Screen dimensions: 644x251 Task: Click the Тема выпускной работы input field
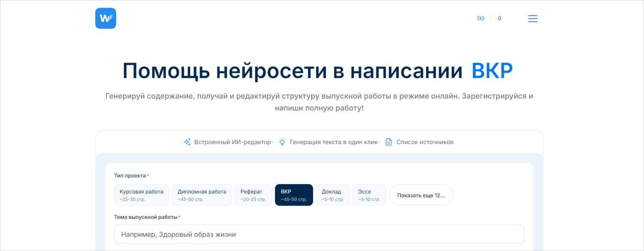(x=319, y=234)
